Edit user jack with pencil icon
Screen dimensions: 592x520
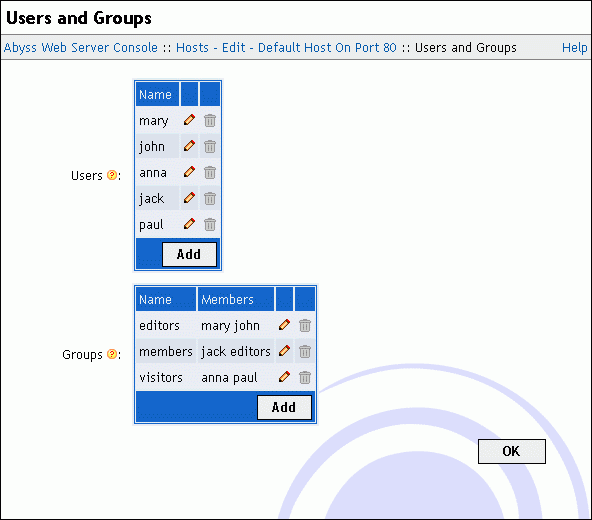click(x=189, y=198)
